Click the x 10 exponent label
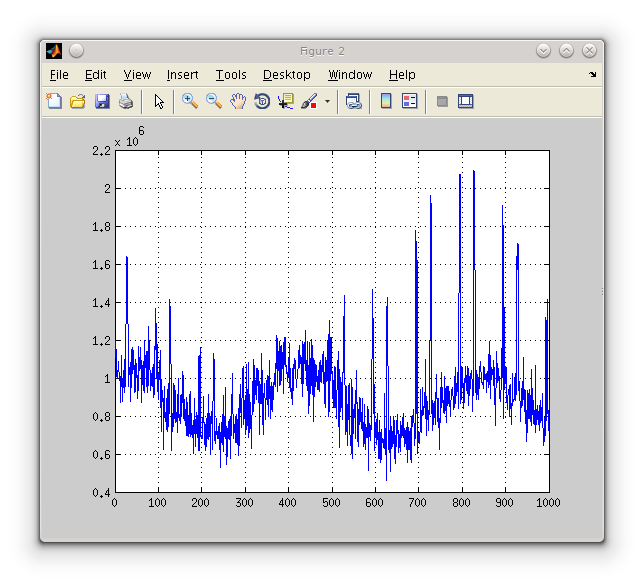The height and width of the screenshot is (582, 644). (x=129, y=137)
